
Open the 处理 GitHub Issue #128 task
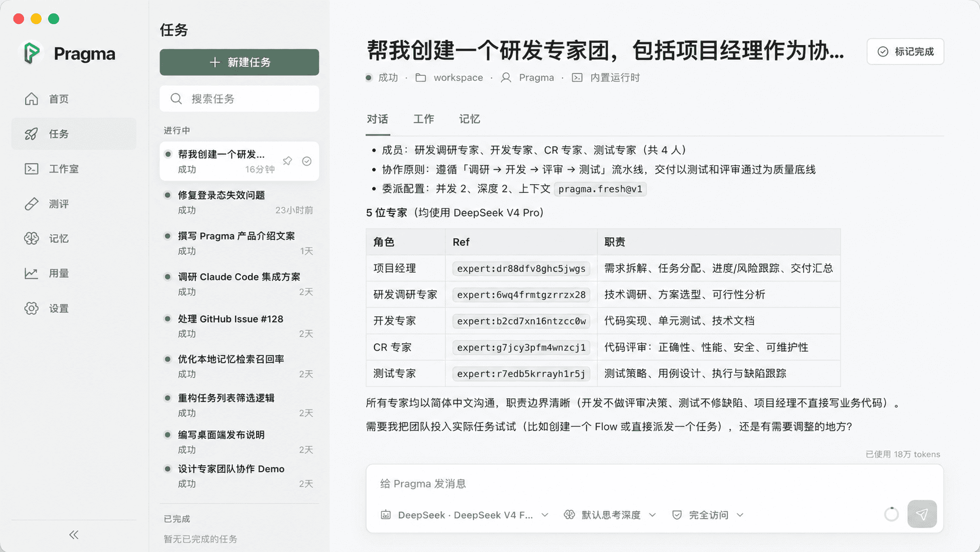point(239,326)
